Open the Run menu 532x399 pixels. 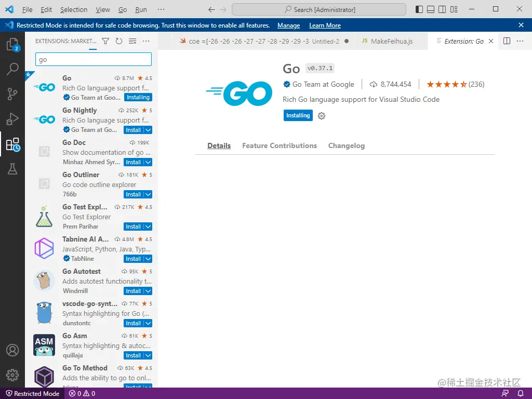click(x=141, y=9)
